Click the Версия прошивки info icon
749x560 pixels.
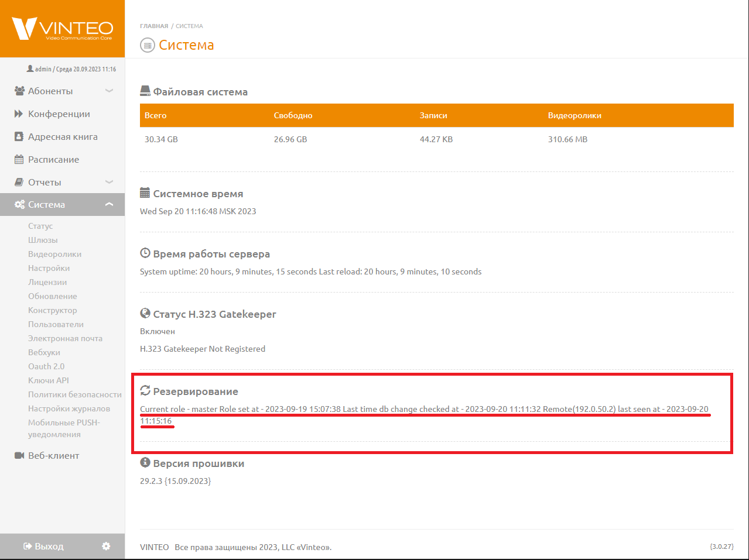point(145,462)
